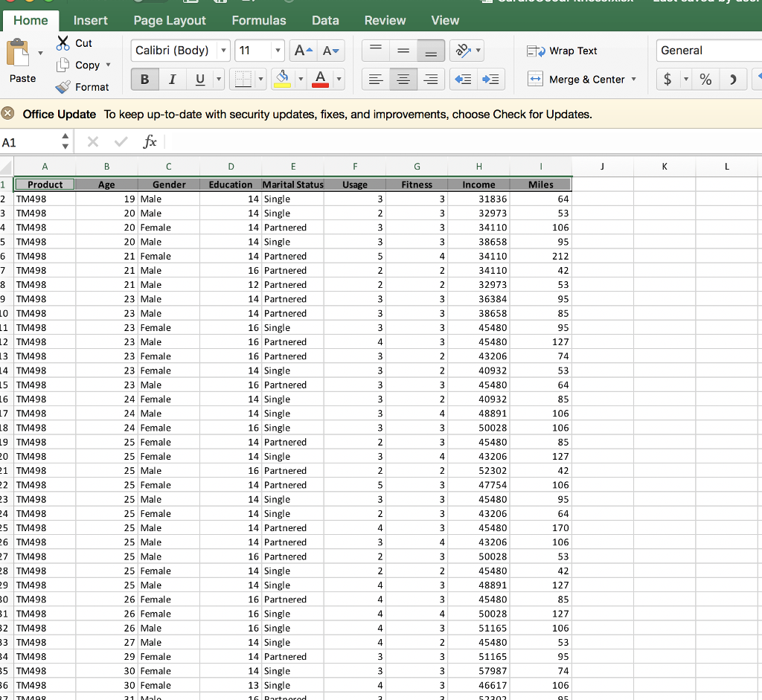The height and width of the screenshot is (700, 762).
Task: Expand fill color dropdown arrow
Action: click(301, 79)
